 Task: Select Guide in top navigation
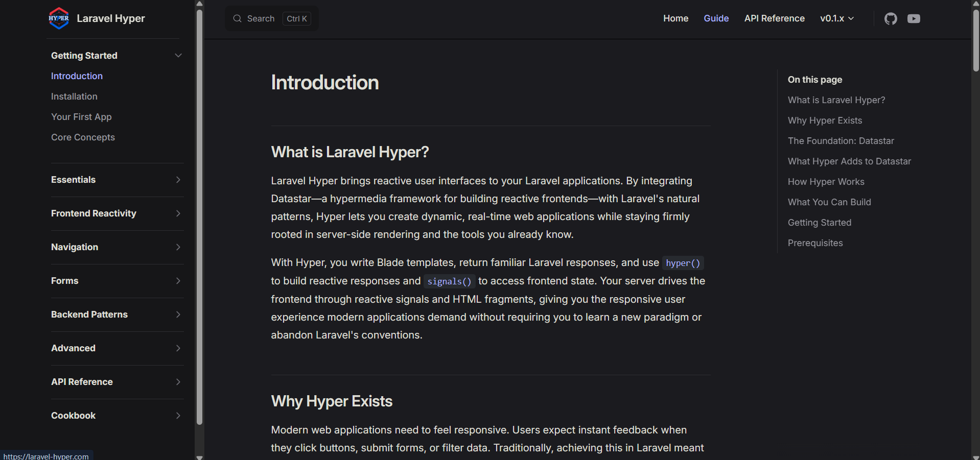click(716, 18)
